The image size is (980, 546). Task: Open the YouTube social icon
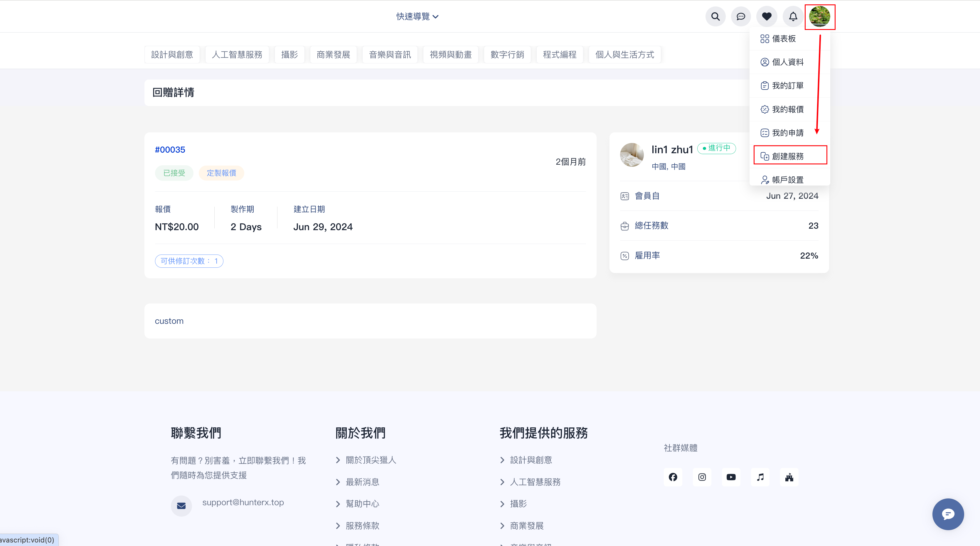point(731,477)
